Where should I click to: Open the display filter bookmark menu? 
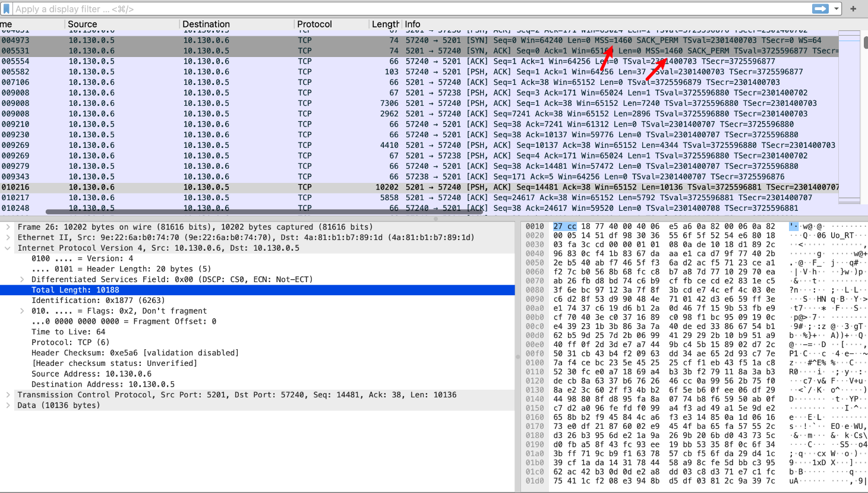(7, 9)
